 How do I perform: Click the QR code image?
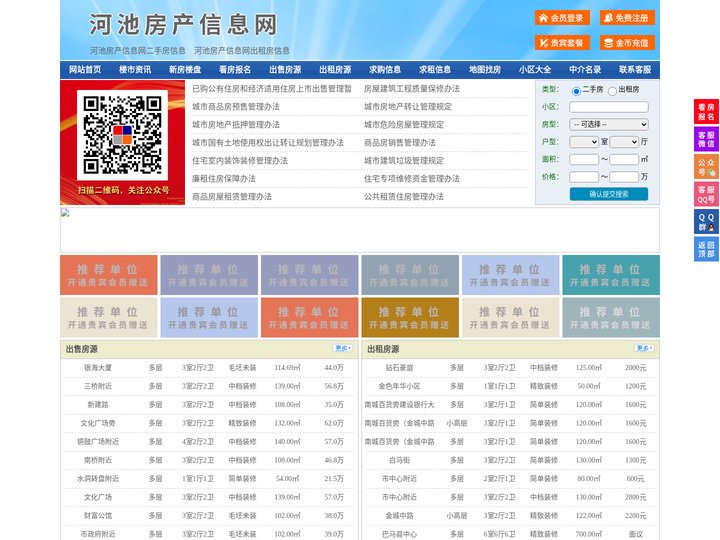pos(122,135)
